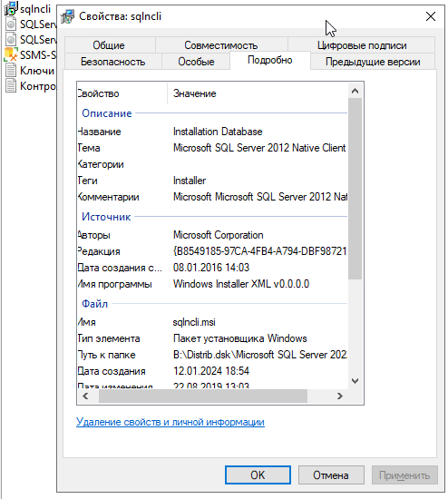Select the 'Installation Database' value
Viewport: 448px width, 499px height.
tap(218, 132)
